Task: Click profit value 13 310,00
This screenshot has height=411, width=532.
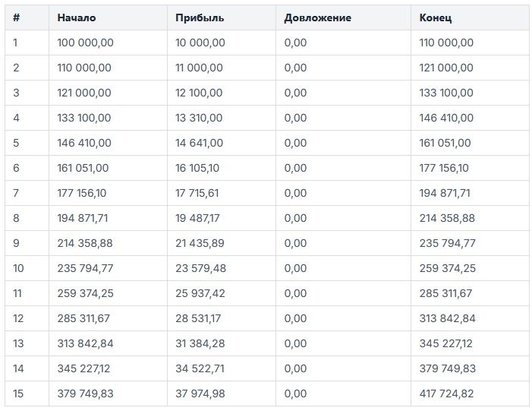Action: 199,118
